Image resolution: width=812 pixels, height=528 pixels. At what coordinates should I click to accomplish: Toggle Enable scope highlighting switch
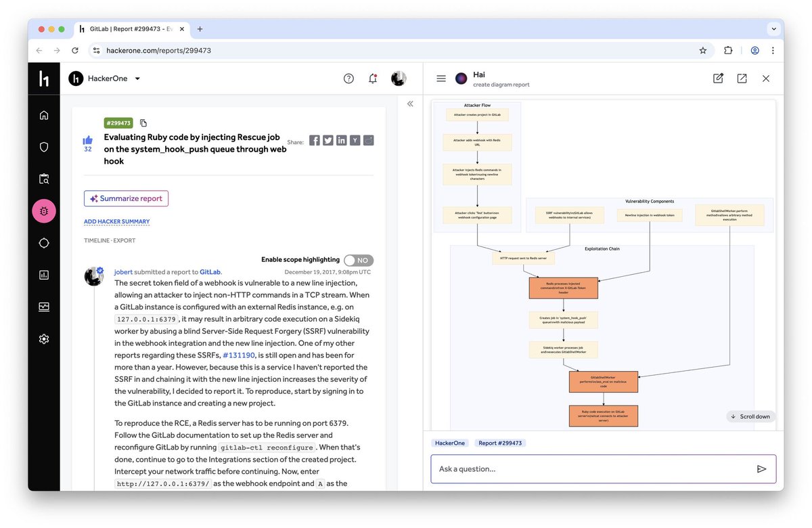click(x=359, y=261)
